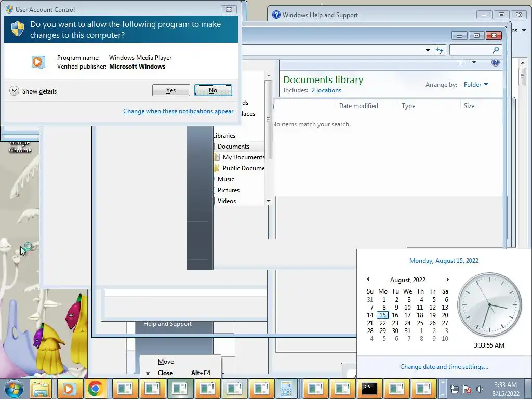Select the Pictures library
The width and height of the screenshot is (532, 399).
[229, 190]
